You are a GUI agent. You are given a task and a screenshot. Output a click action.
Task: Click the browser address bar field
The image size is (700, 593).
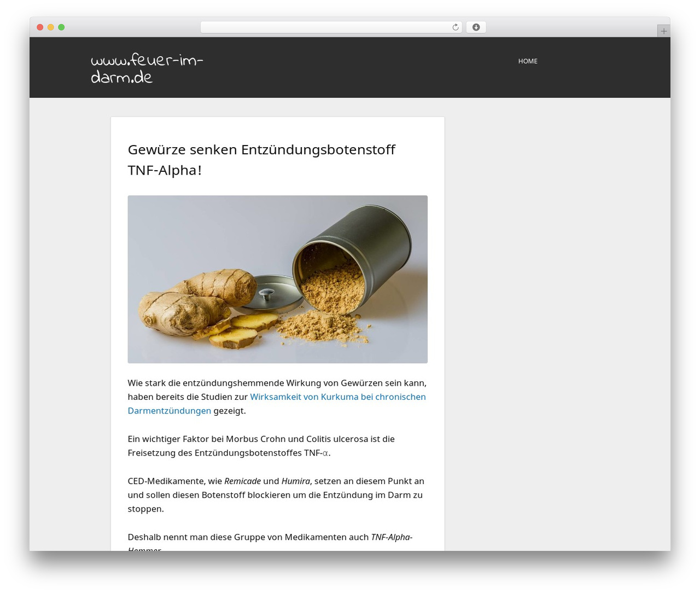click(331, 27)
